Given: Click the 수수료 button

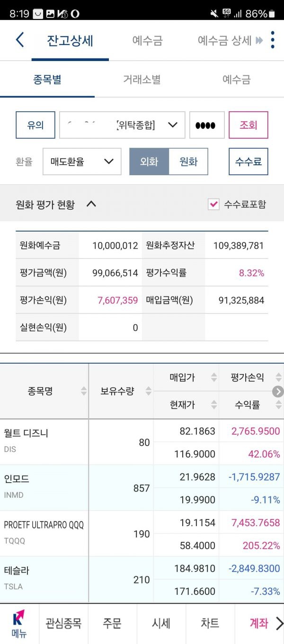Looking at the screenshot, I should point(248,161).
